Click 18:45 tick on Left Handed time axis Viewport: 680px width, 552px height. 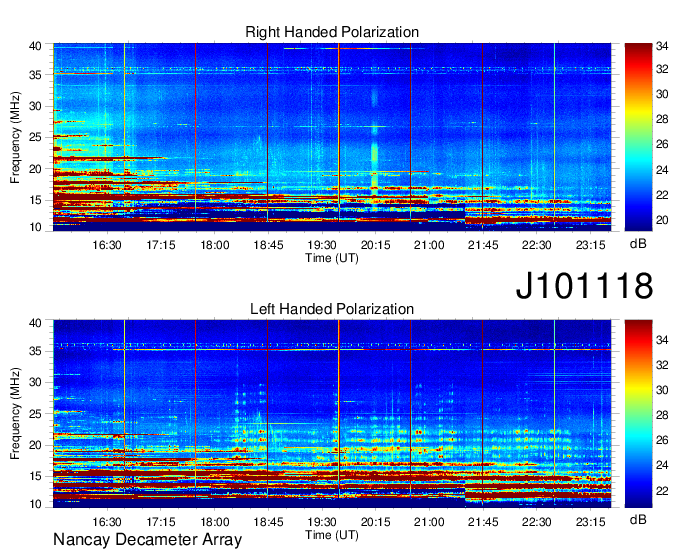coord(268,522)
